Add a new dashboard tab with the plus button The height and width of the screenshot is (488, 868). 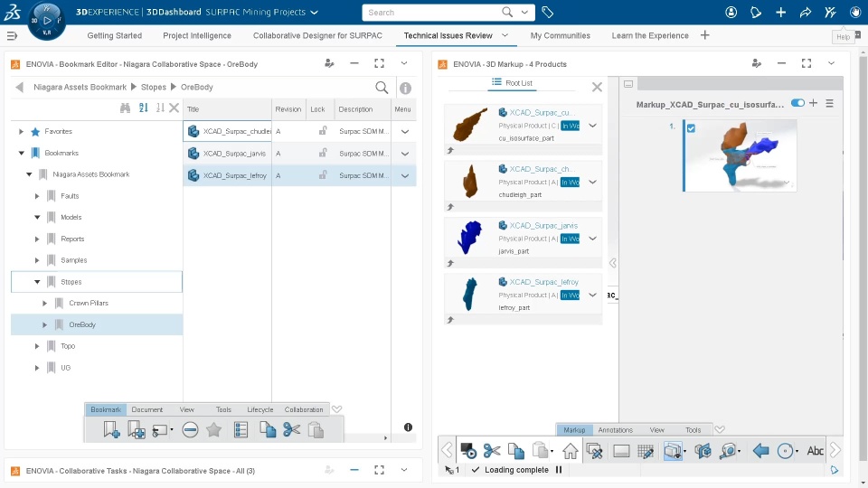pyautogui.click(x=704, y=35)
